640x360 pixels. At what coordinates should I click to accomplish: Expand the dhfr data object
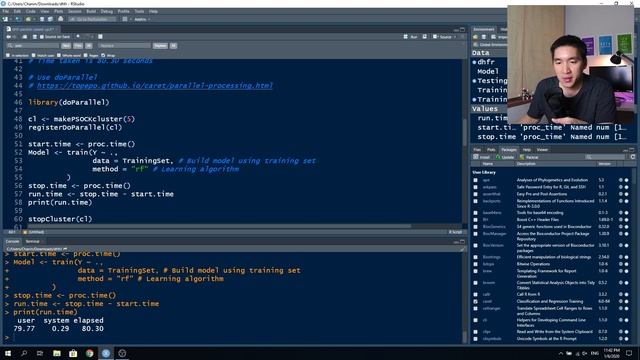tap(474, 62)
